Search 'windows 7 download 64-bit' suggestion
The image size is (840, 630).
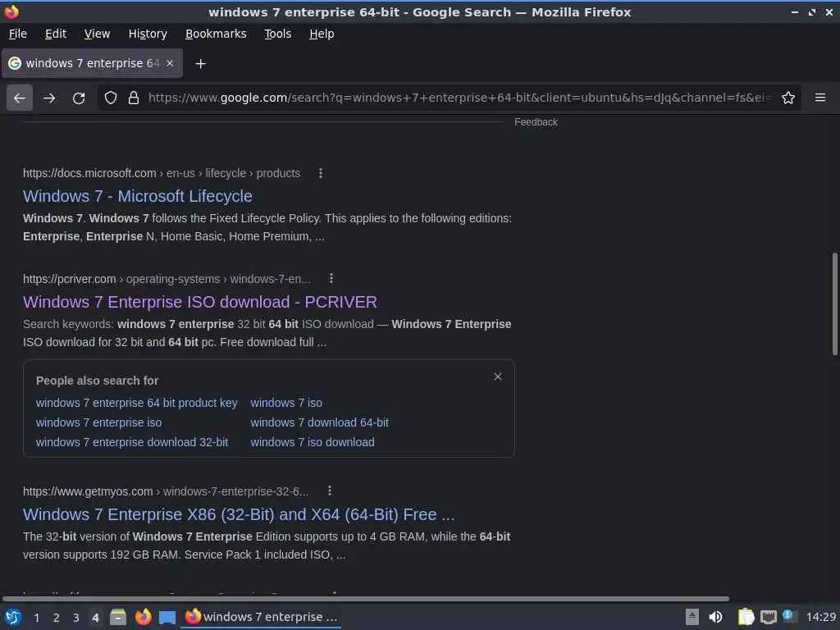tap(319, 422)
